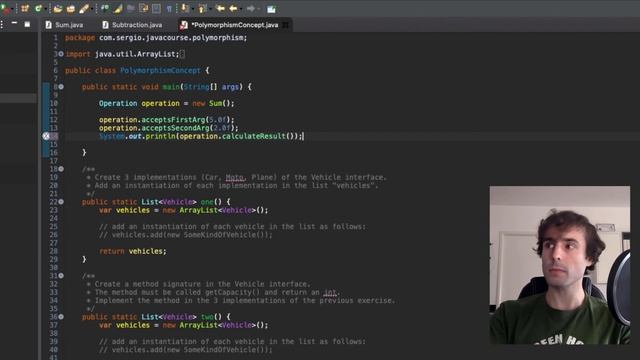
Task: Maximize the left side panel
Action: [x=27, y=24]
